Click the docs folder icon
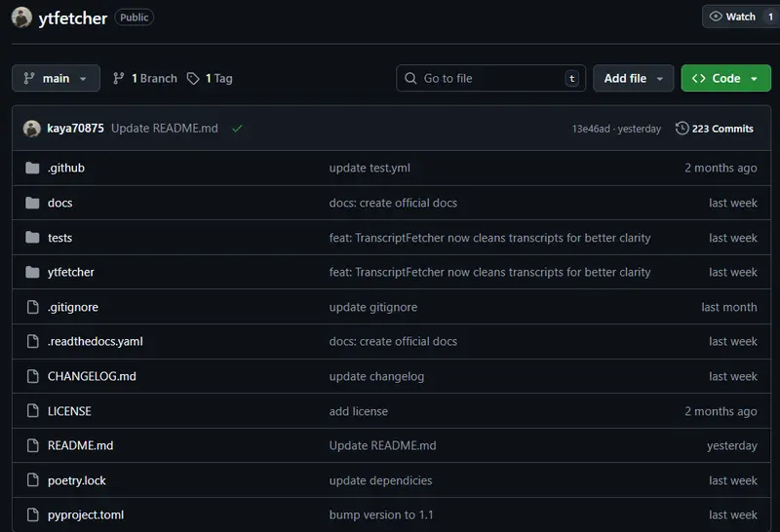Viewport: 780px width, 532px height. (x=32, y=203)
